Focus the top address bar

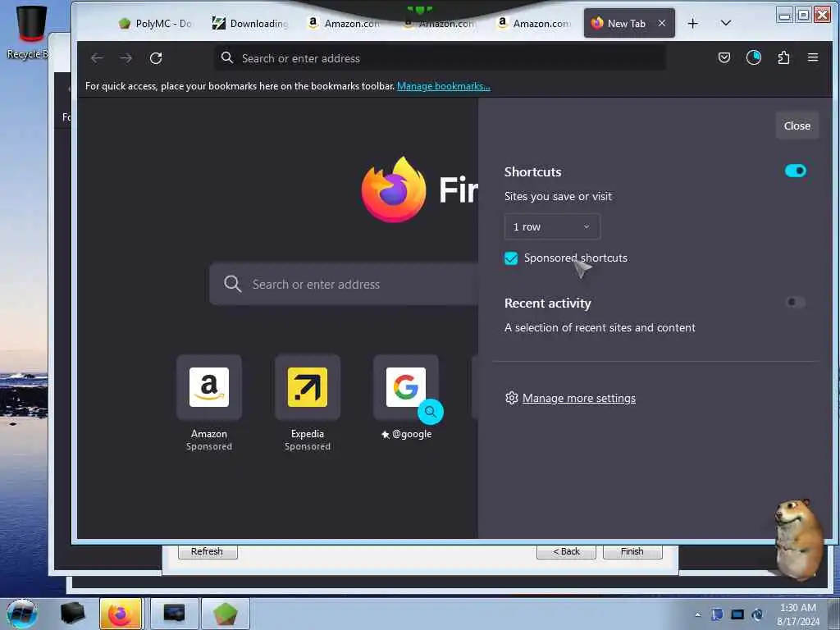(x=441, y=58)
